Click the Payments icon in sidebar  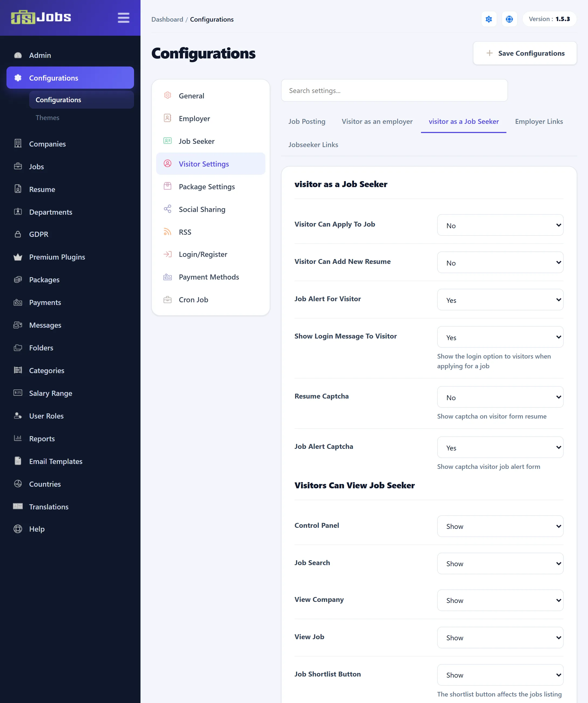coord(18,302)
